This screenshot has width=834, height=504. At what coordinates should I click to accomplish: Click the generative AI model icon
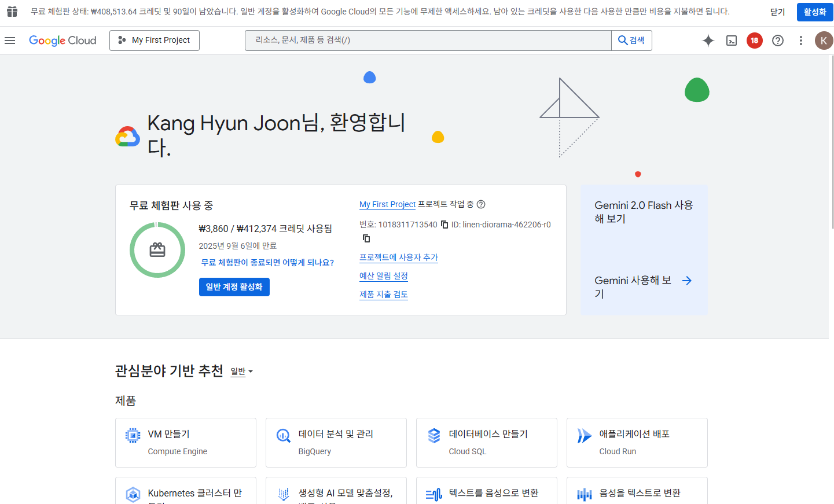click(x=284, y=494)
